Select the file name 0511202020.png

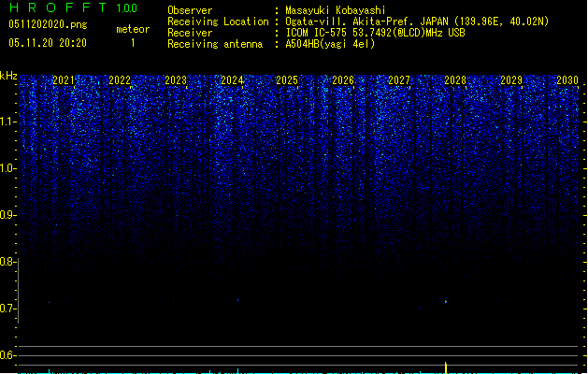48,24
